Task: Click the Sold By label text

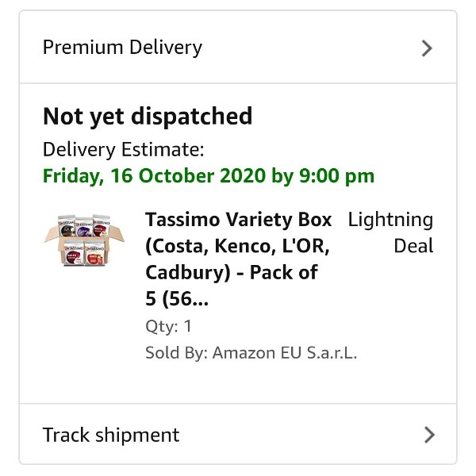Action: pos(176,353)
